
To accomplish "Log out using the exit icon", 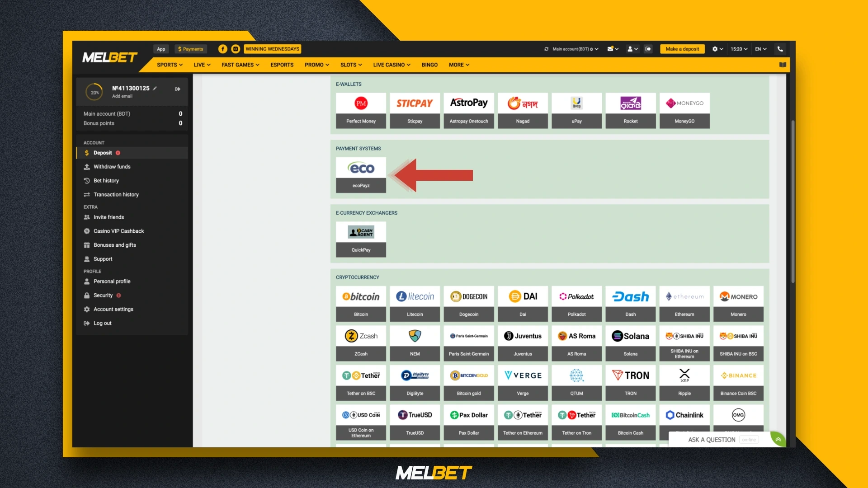I will pos(648,49).
